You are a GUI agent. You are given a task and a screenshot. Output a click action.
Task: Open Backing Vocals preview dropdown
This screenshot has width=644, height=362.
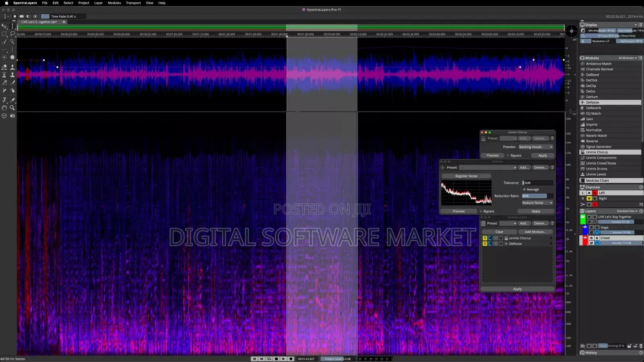[x=536, y=147]
